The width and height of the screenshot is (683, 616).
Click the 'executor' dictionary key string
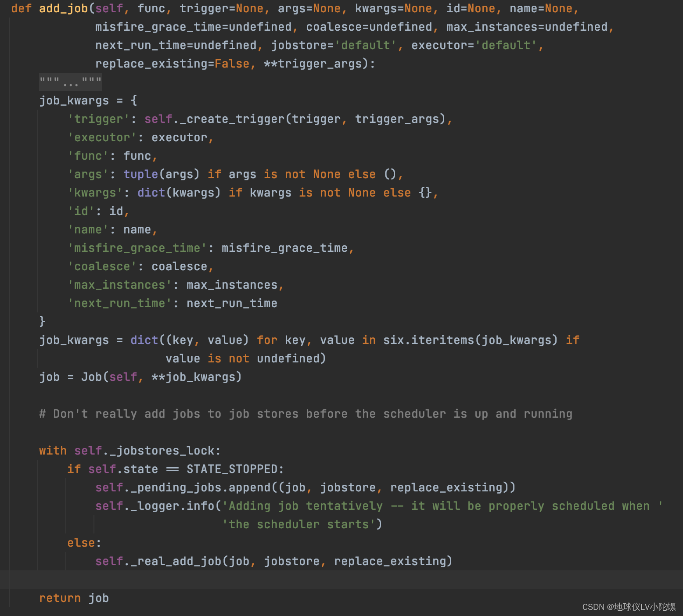[x=102, y=137]
